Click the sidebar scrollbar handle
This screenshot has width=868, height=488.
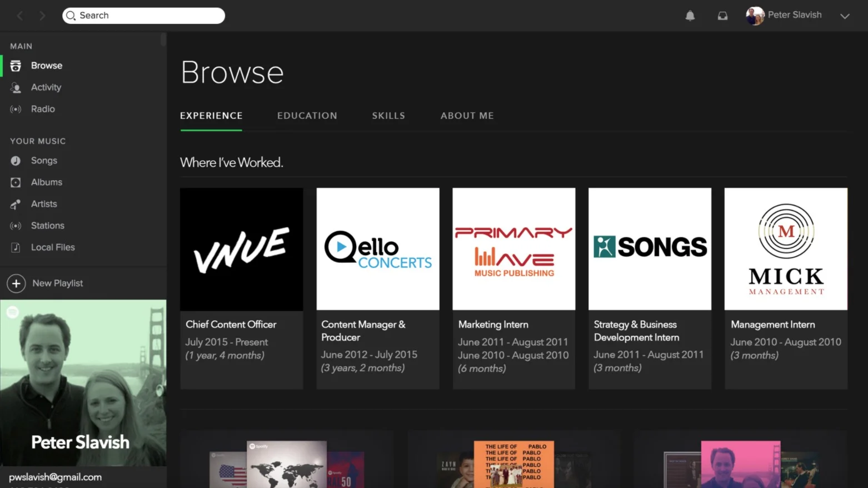tap(163, 40)
